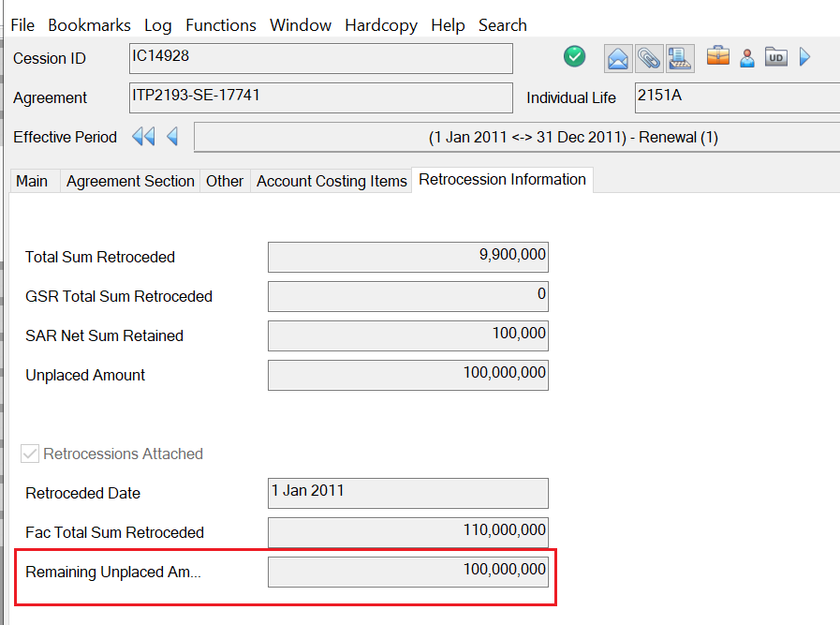Screen dimensions: 840x625
Task: Click the orange briefcase icon
Action: click(x=718, y=57)
